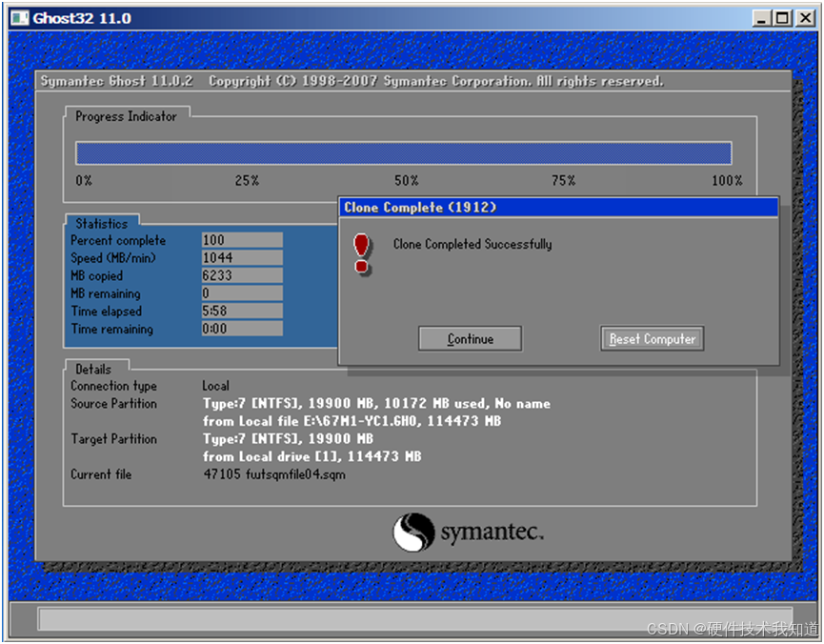The width and height of the screenshot is (824, 644).
Task: Click the Percent complete value 100
Action: 242,240
